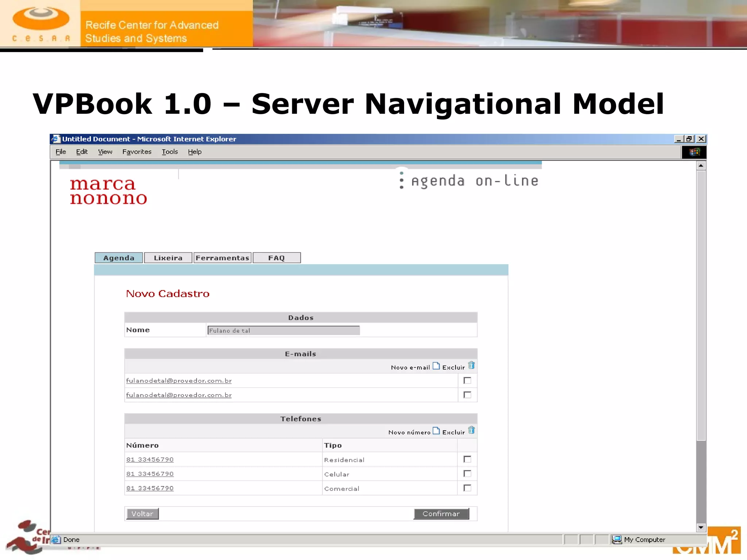Open the Tools menu
747x560 pixels.
tap(170, 152)
